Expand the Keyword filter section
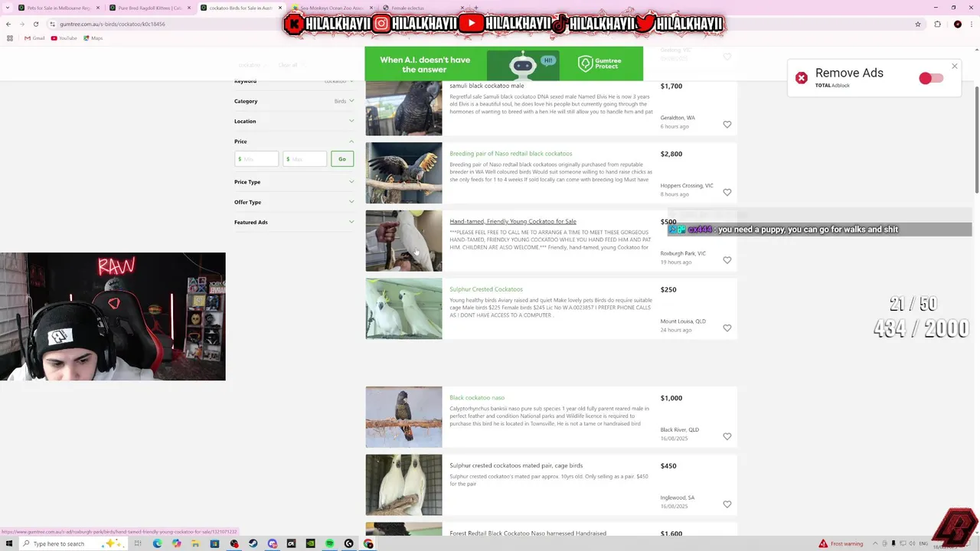The height and width of the screenshot is (551, 980). (x=294, y=81)
